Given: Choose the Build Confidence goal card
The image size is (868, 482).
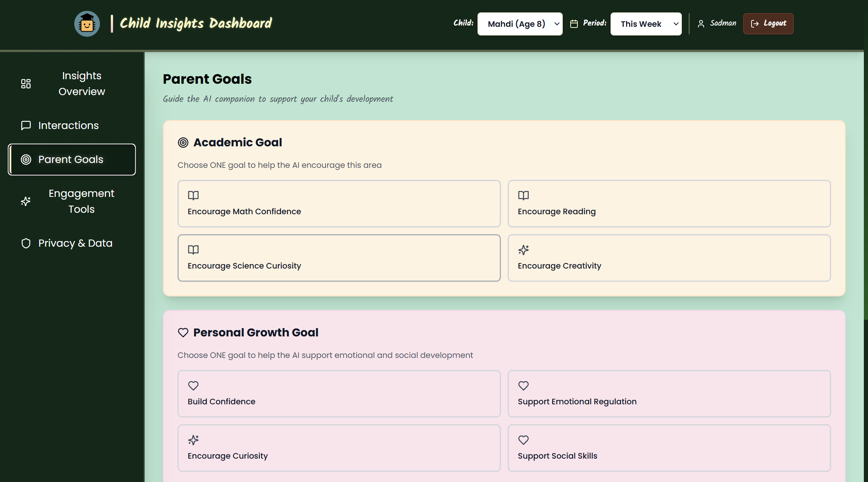Looking at the screenshot, I should [x=339, y=394].
